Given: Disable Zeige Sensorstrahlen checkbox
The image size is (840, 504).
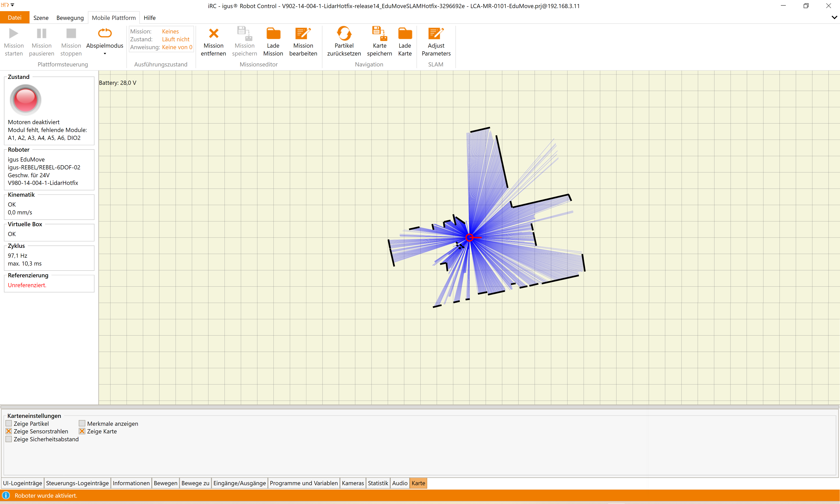Looking at the screenshot, I should [x=9, y=431].
